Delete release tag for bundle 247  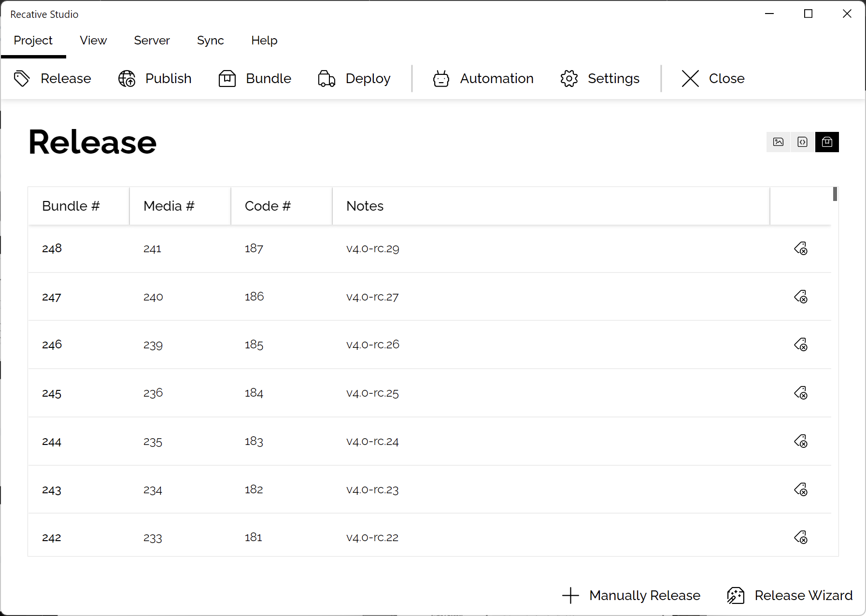[x=801, y=297]
